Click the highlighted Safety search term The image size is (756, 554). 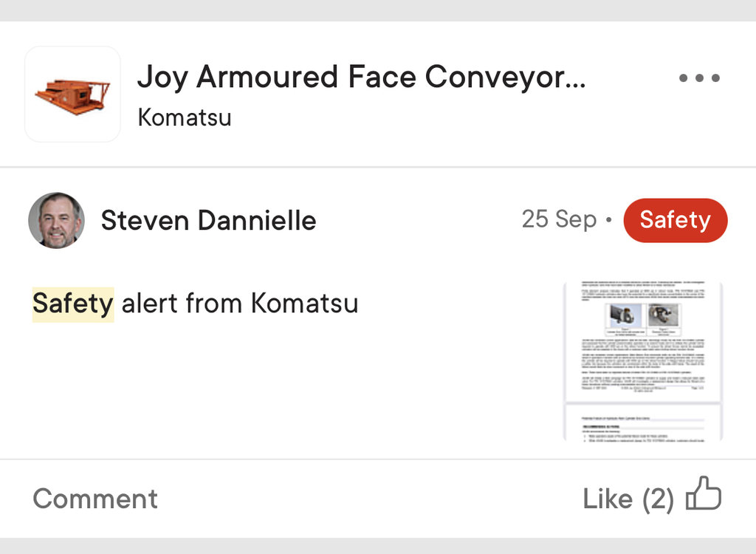tap(73, 304)
